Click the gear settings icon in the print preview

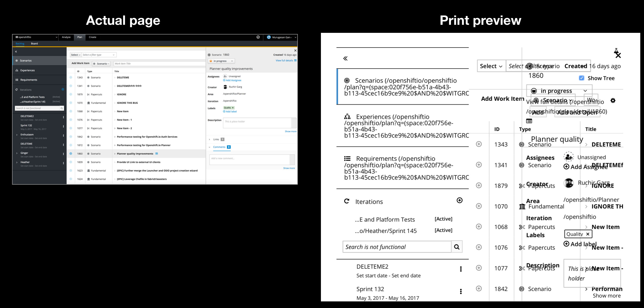(613, 101)
